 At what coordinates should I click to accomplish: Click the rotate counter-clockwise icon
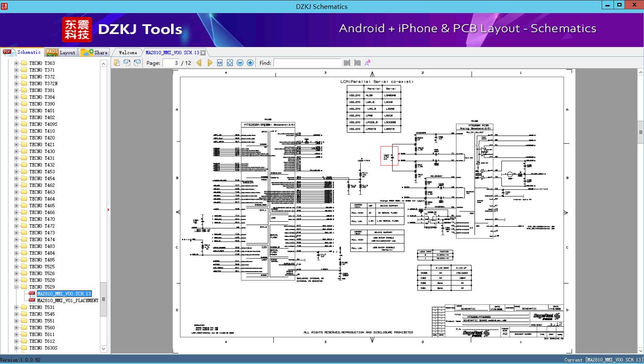[127, 63]
